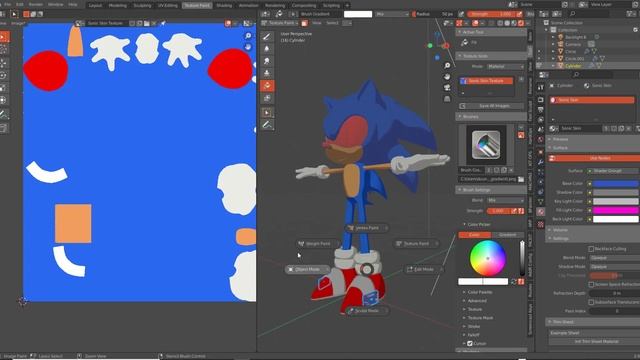Open the Tool properties tab icon
Screen dimensions: 640x360
pos(540,87)
